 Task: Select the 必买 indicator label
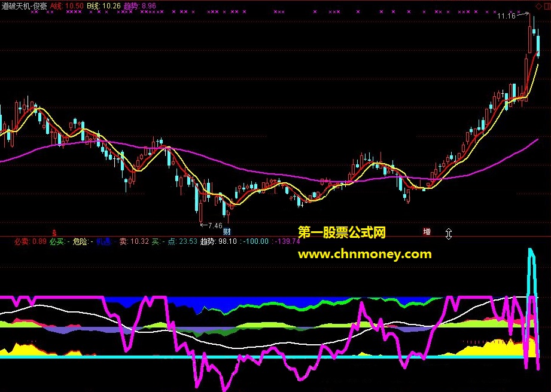tap(59, 241)
